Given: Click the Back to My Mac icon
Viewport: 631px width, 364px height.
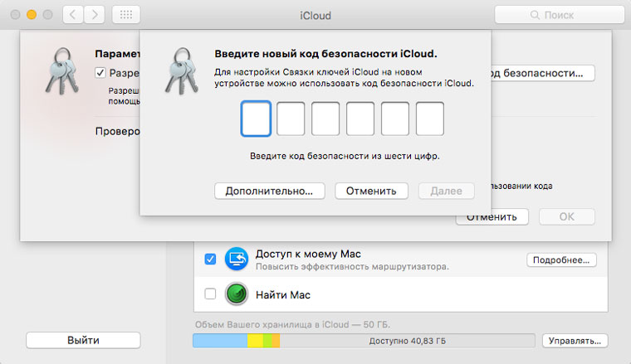Looking at the screenshot, I should point(238,260).
